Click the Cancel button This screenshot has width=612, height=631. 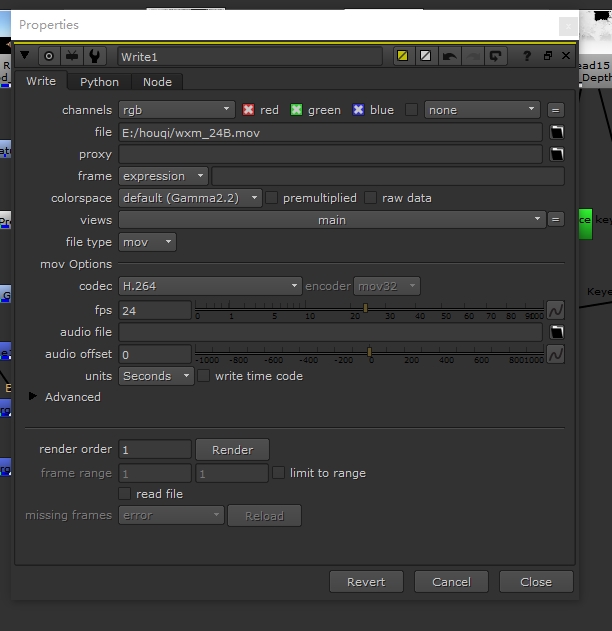(x=451, y=582)
